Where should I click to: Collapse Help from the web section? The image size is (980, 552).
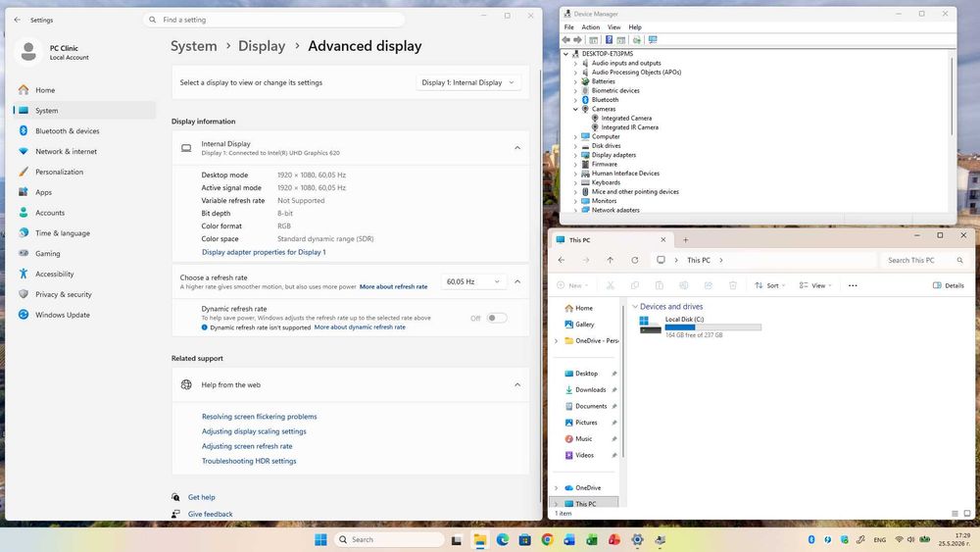517,385
